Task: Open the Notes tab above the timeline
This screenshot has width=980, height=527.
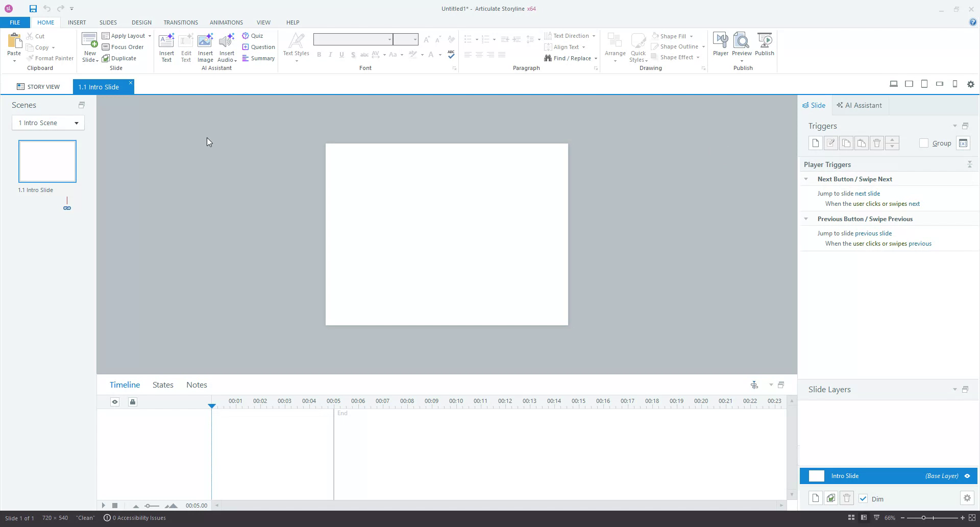Action: (196, 385)
